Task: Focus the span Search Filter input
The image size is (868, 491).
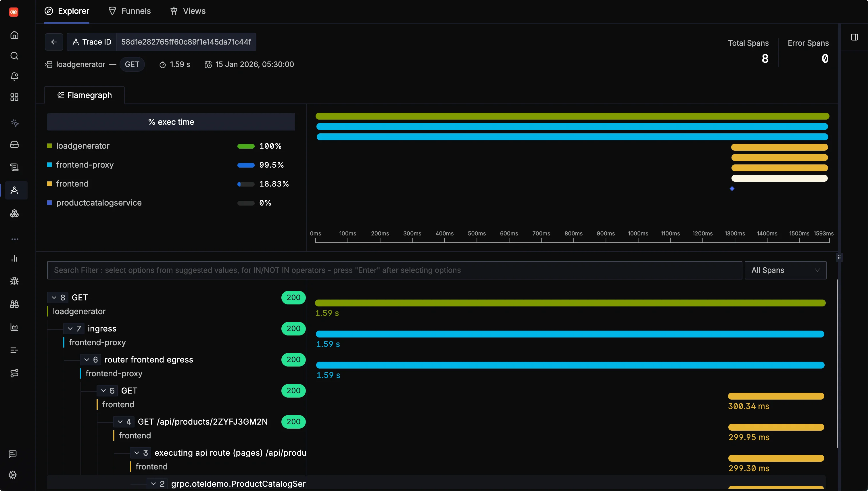Action: click(394, 270)
